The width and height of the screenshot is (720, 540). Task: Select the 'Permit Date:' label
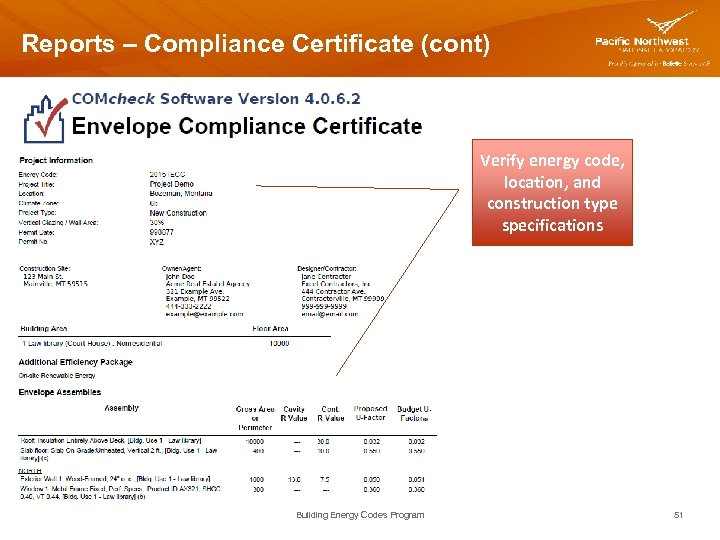pyautogui.click(x=37, y=232)
